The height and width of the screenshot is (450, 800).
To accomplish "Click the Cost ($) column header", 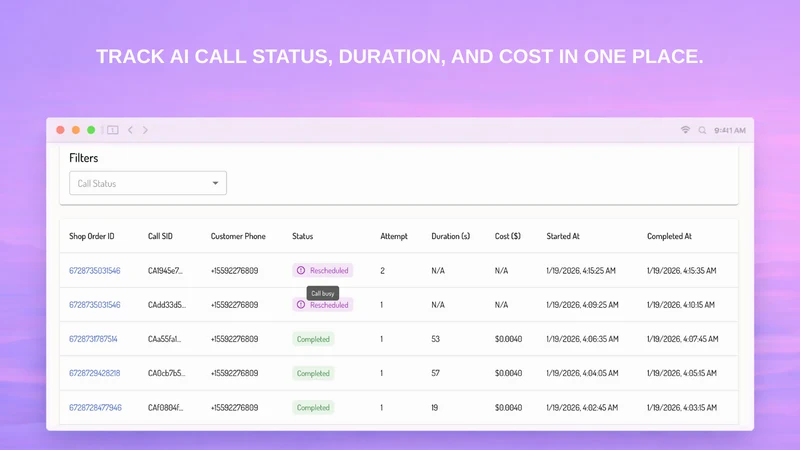I will click(x=508, y=236).
